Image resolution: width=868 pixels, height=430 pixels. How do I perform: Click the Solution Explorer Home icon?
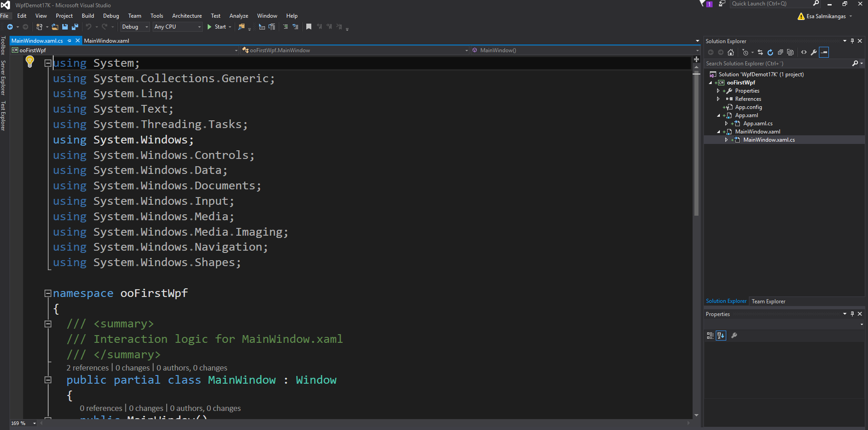731,52
